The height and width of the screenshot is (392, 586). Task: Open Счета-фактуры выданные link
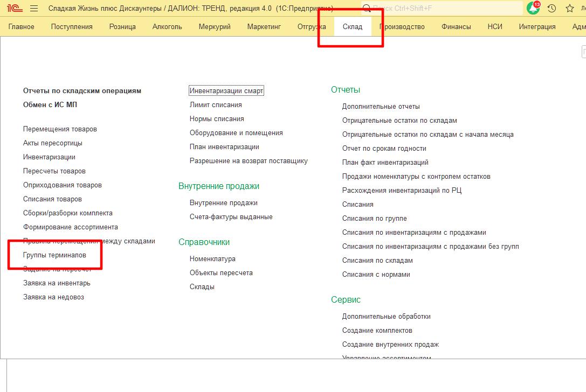point(231,217)
